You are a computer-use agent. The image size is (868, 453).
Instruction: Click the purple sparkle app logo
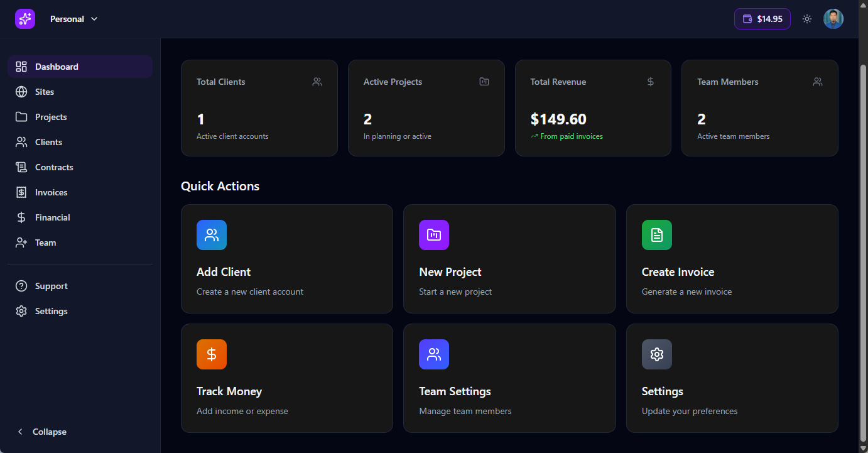[25, 19]
